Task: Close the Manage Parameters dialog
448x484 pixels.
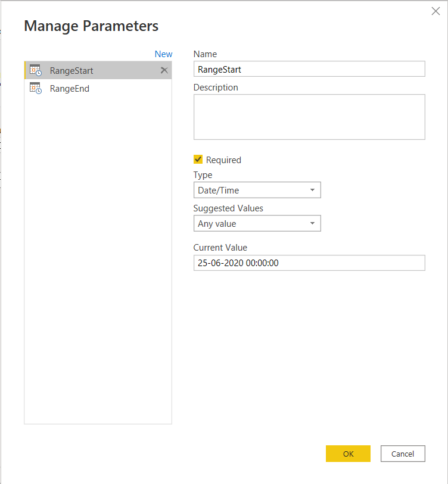Action: pyautogui.click(x=435, y=11)
